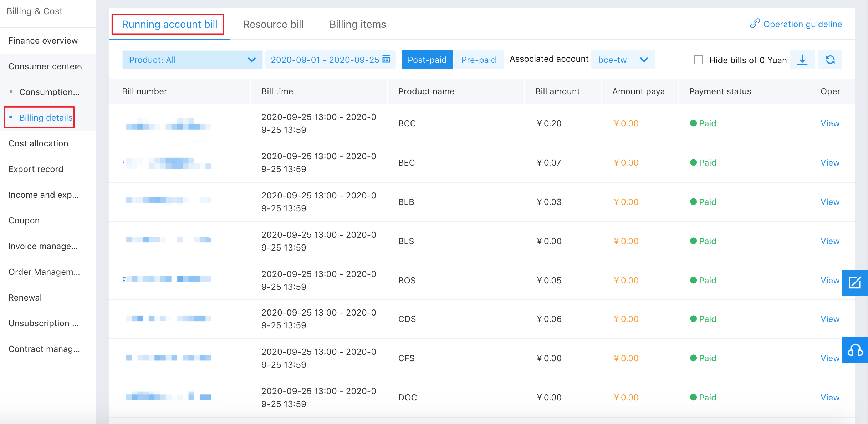Click the refresh icon
Screen dimensions: 868x424
pyautogui.click(x=830, y=60)
